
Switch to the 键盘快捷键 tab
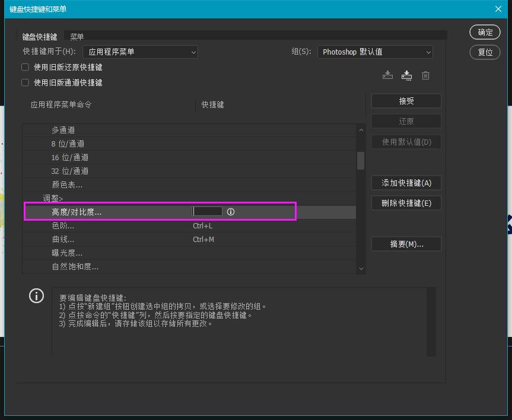pyautogui.click(x=40, y=37)
